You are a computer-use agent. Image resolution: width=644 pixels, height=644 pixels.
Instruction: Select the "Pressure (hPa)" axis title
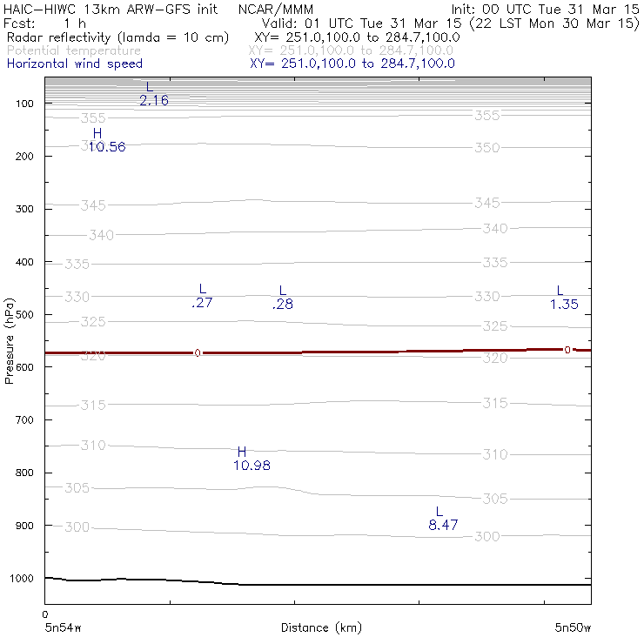pyautogui.click(x=9, y=341)
